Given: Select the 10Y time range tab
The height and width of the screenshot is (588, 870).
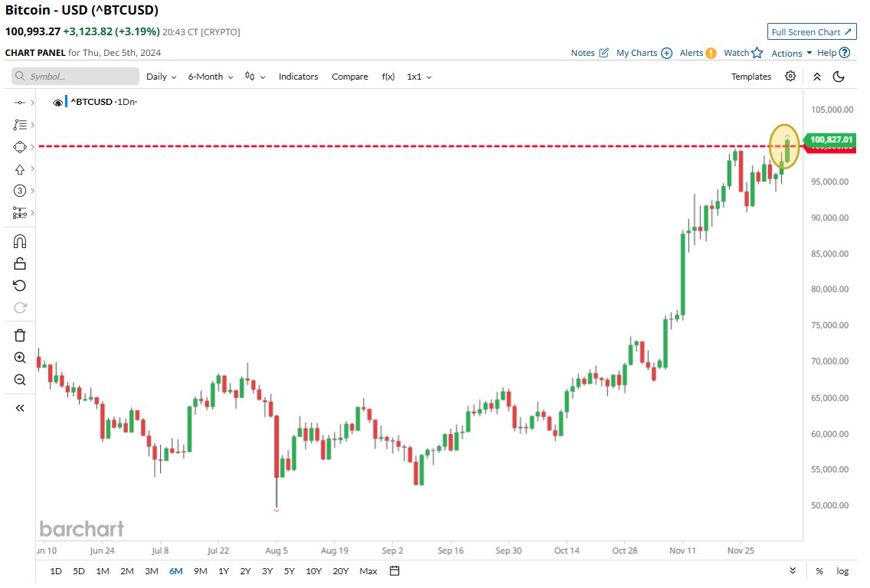Looking at the screenshot, I should [x=313, y=571].
